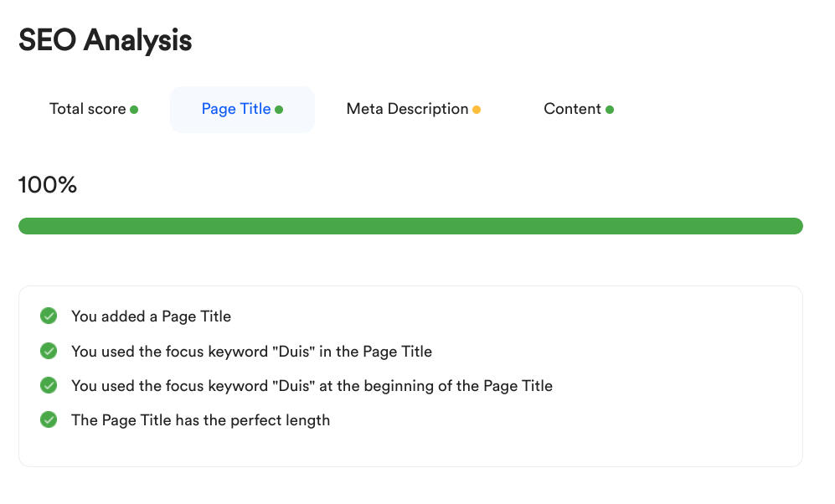Click green status dot next to Total score
Image resolution: width=835 pixels, height=504 pixels.
(134, 110)
